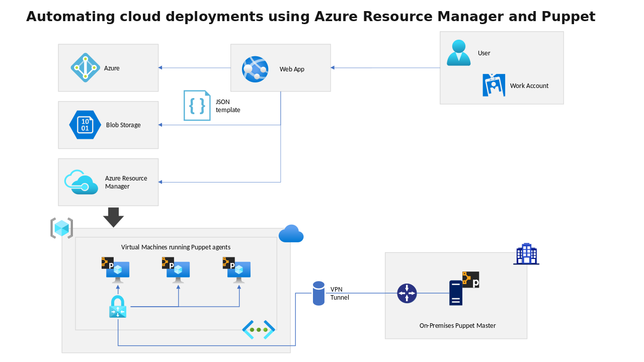Click the on-premises router circle icon

(x=407, y=293)
